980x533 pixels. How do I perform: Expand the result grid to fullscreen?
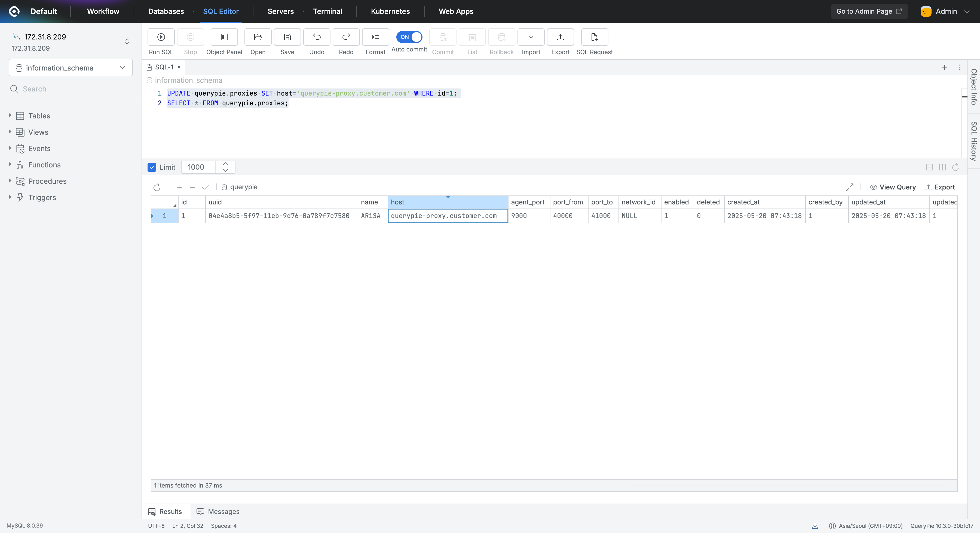point(849,187)
